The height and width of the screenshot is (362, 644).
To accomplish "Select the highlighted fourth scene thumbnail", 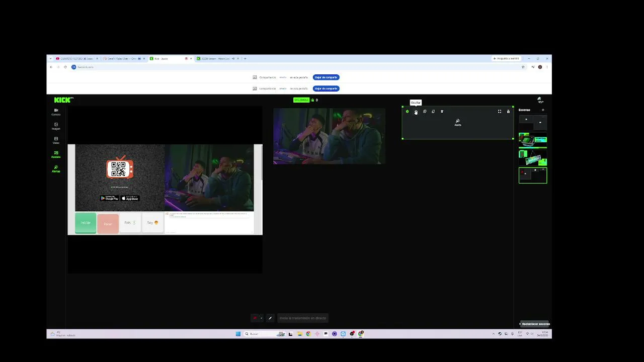I will coord(533,175).
